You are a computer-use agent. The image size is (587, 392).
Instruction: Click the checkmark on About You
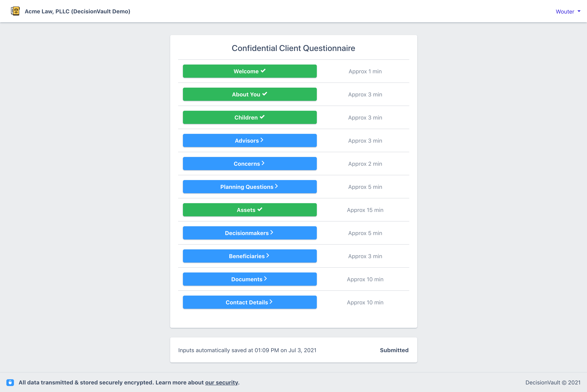coord(265,94)
